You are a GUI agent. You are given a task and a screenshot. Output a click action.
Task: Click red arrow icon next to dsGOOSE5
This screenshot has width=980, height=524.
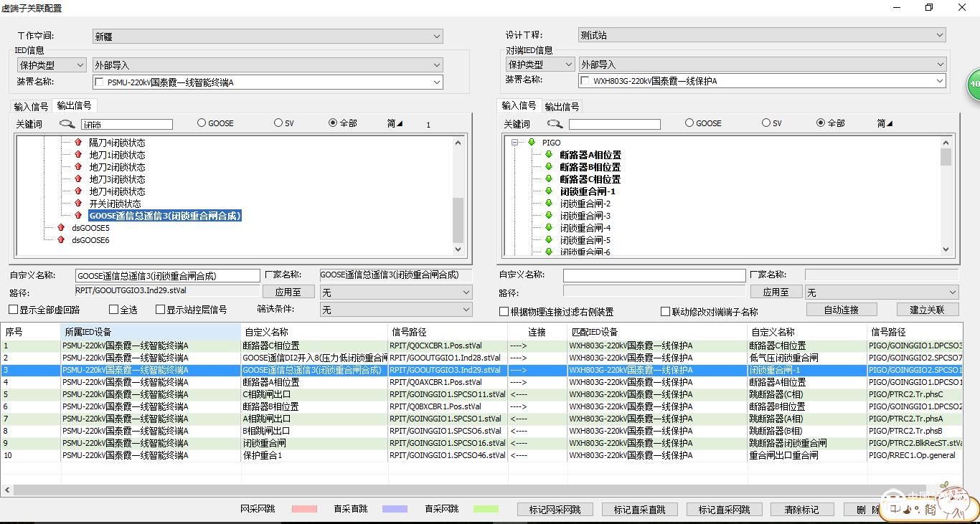(61, 228)
